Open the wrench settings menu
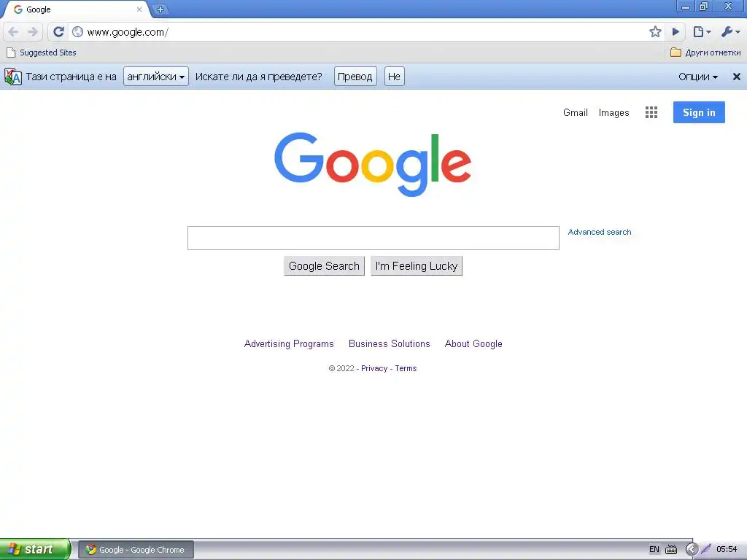This screenshot has width=747, height=560. [730, 32]
